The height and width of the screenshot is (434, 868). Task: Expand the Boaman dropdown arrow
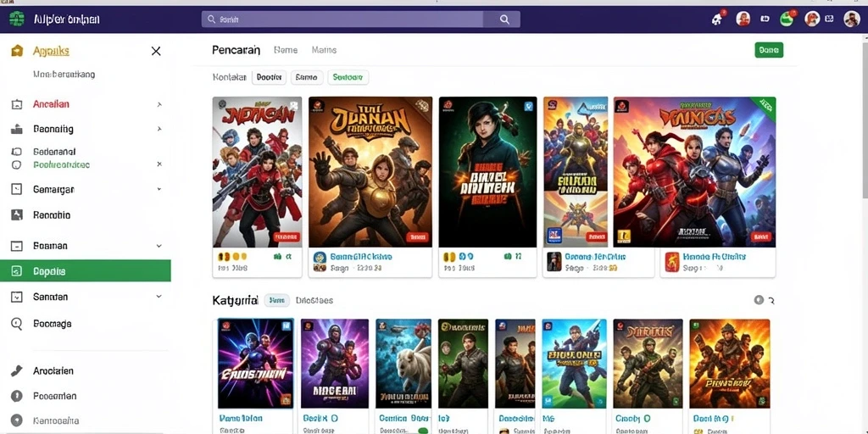coord(159,246)
